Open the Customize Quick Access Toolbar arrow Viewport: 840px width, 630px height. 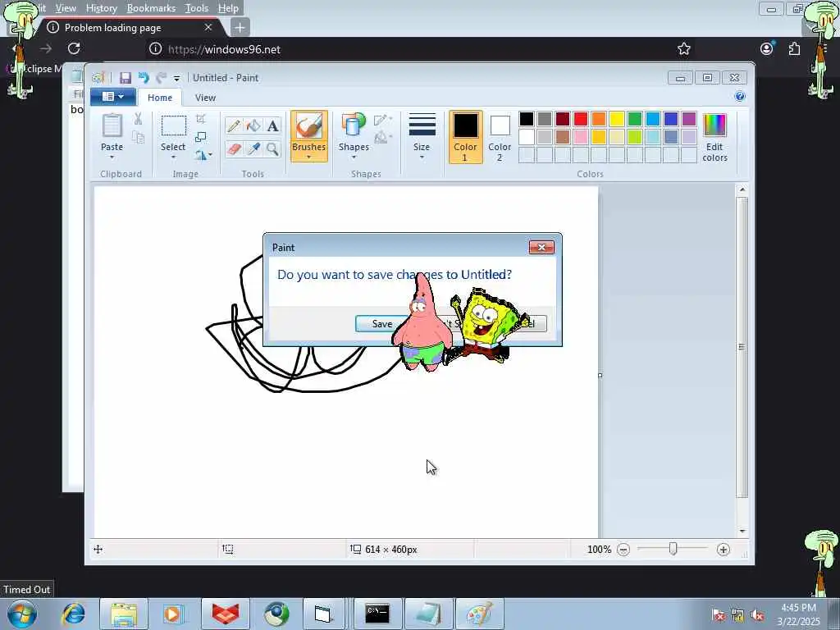pyautogui.click(x=177, y=79)
